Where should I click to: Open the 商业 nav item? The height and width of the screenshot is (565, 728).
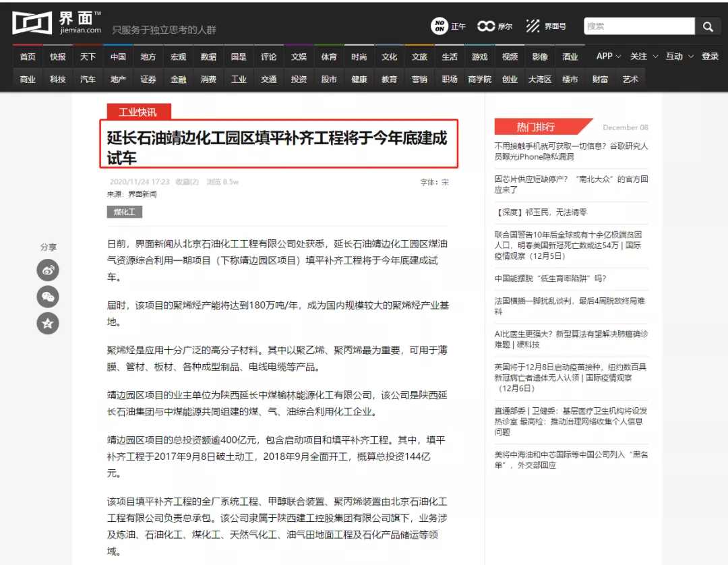pyautogui.click(x=28, y=80)
